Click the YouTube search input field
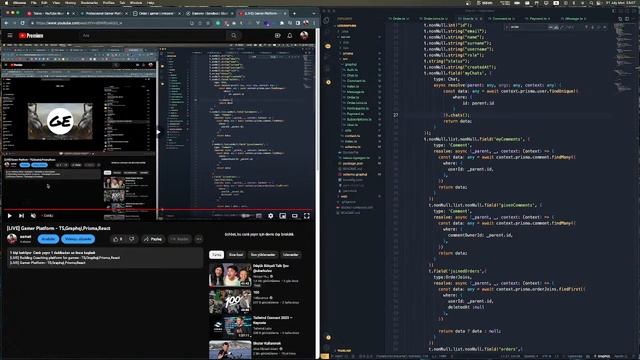Screen dimensions: 640x360 click(153, 36)
